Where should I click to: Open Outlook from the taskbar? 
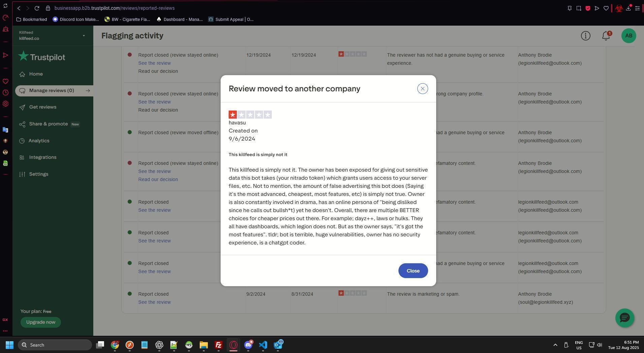pos(278,345)
